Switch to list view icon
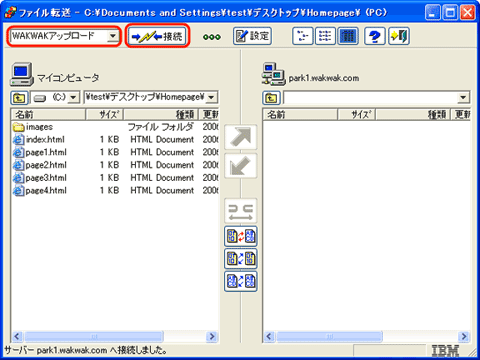Screen dimensions: 480x360 click(325, 36)
